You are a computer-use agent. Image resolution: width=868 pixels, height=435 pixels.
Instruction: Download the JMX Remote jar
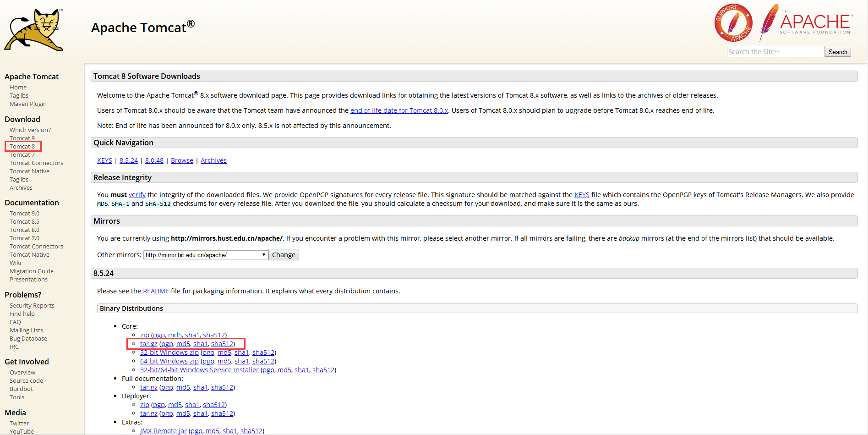(164, 431)
